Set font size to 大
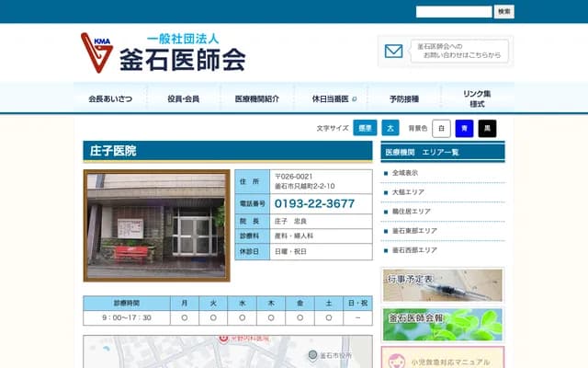Screen dimensions: 588x368 (x=390, y=129)
